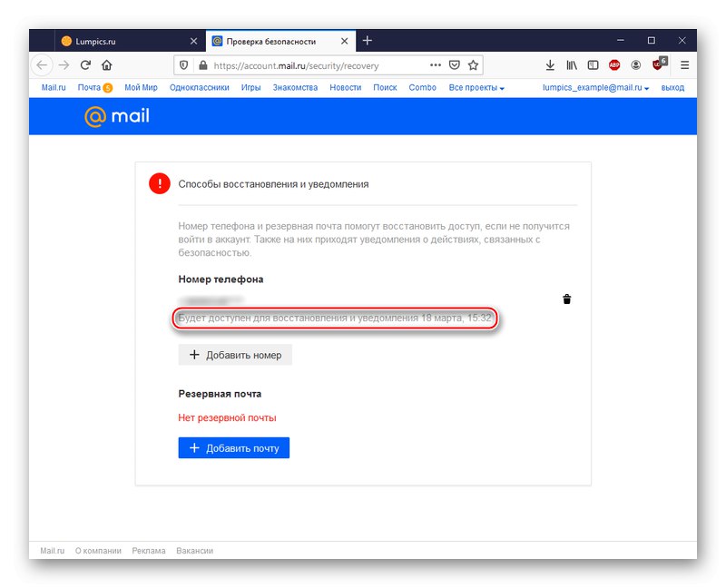The image size is (726, 588).
Task: Open the Firefox downloads arrow icon
Action: [x=550, y=65]
